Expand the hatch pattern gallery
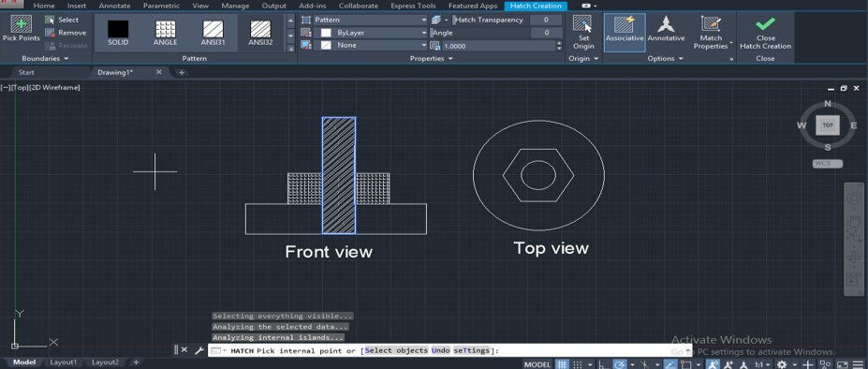Image resolution: width=868 pixels, height=369 pixels. tap(292, 48)
